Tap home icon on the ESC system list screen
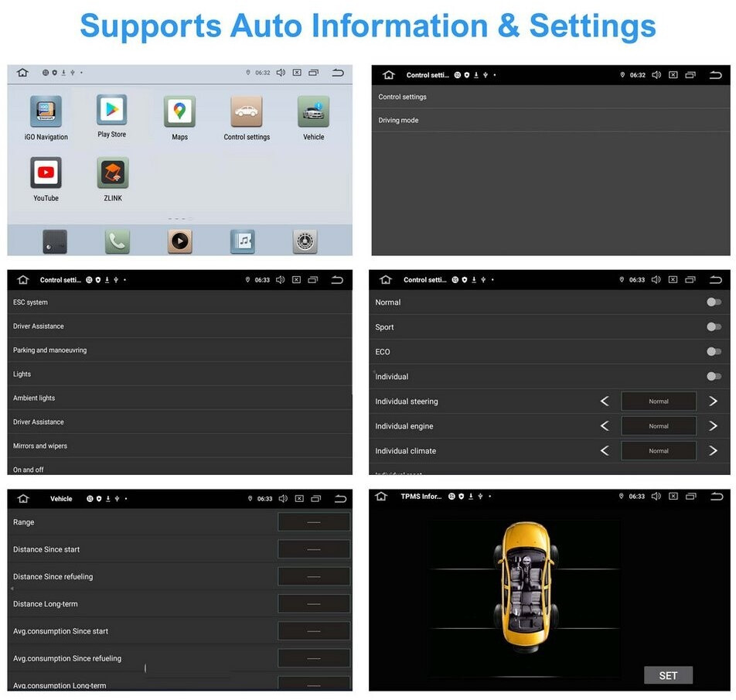The image size is (736, 700). click(x=23, y=280)
